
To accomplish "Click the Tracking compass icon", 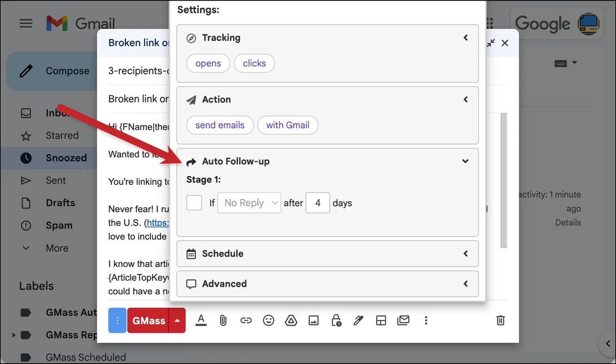I will click(191, 38).
